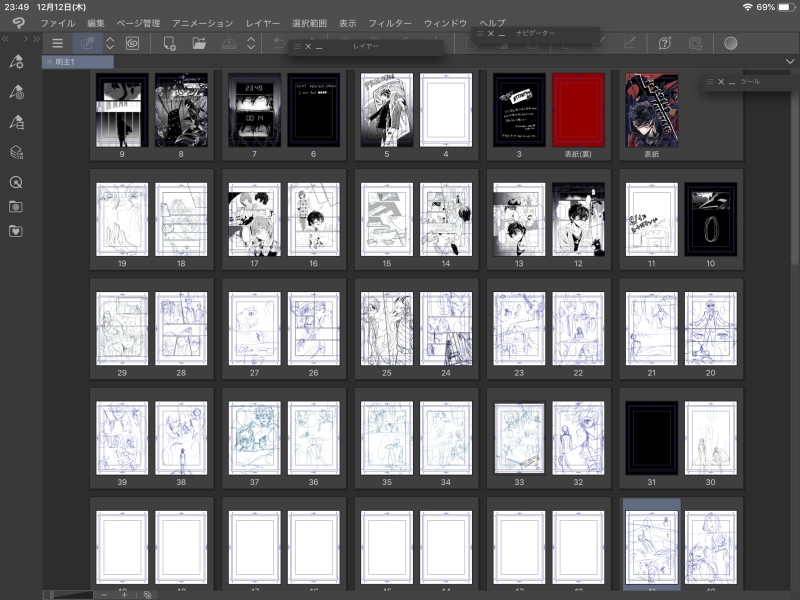Select the second tool icon in left sidebar

16,92
